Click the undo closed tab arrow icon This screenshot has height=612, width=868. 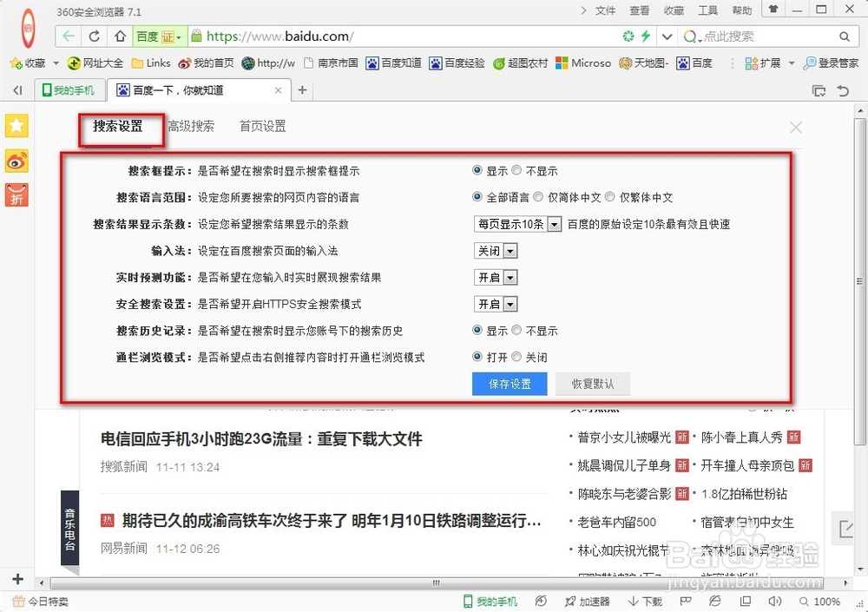tap(843, 90)
